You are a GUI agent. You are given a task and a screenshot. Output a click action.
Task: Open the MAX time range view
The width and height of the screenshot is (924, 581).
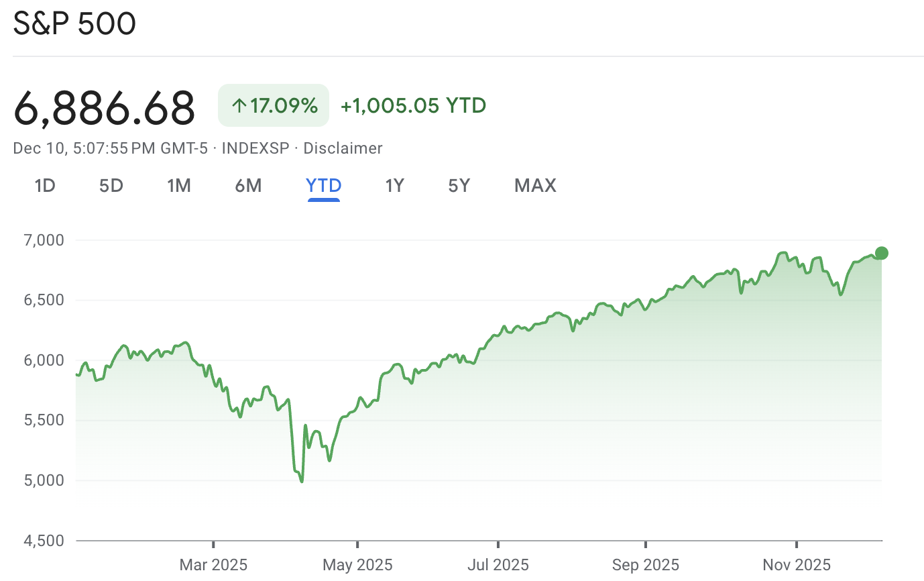(x=534, y=186)
